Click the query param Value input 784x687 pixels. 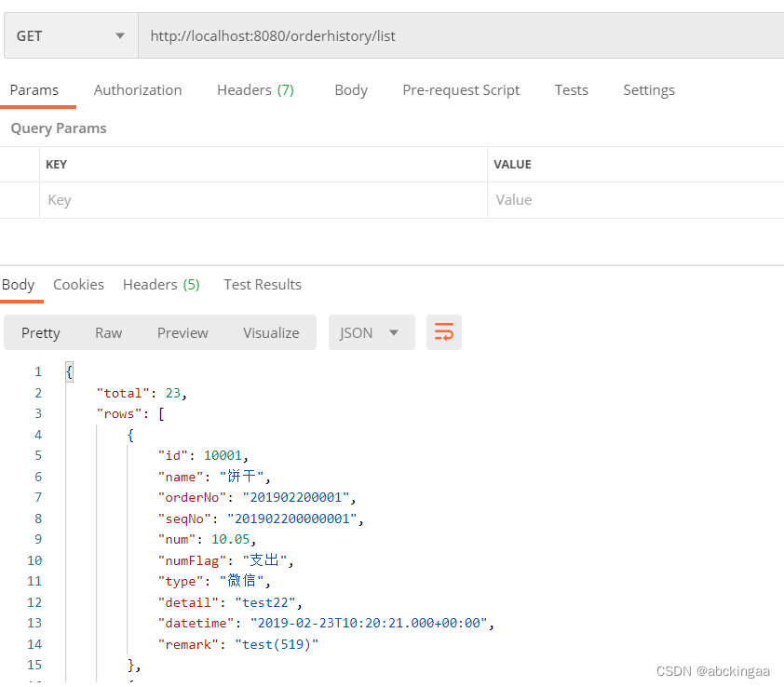[636, 200]
